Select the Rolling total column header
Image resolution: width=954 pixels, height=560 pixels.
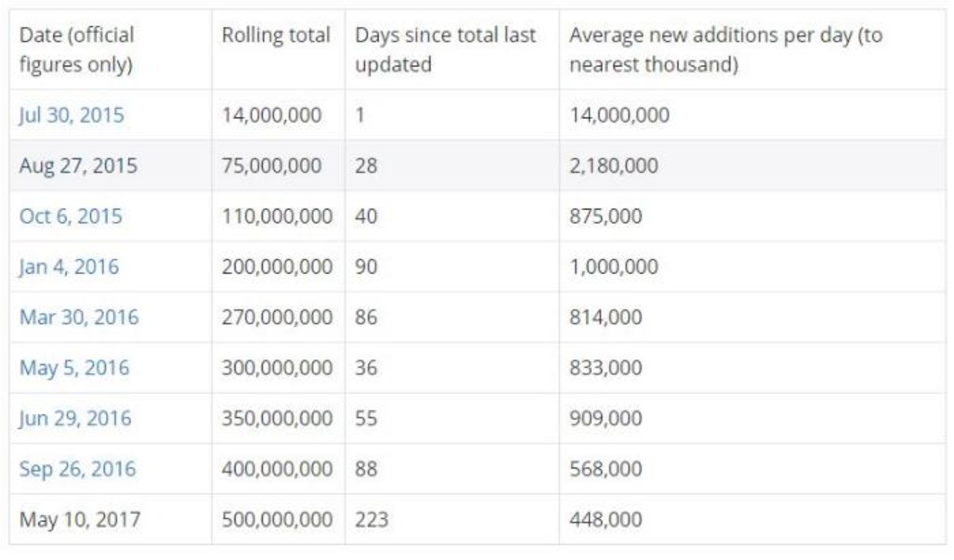pos(276,35)
